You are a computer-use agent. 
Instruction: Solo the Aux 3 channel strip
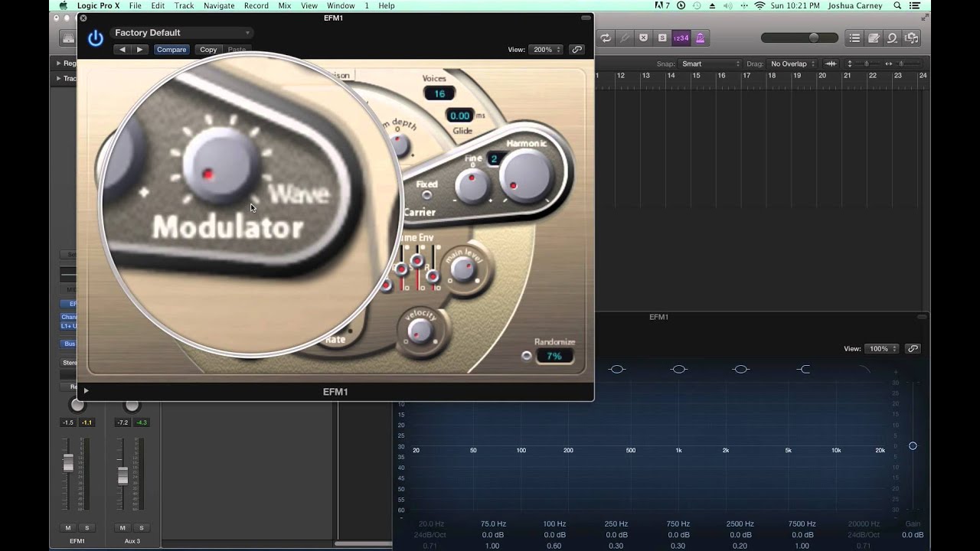141,528
